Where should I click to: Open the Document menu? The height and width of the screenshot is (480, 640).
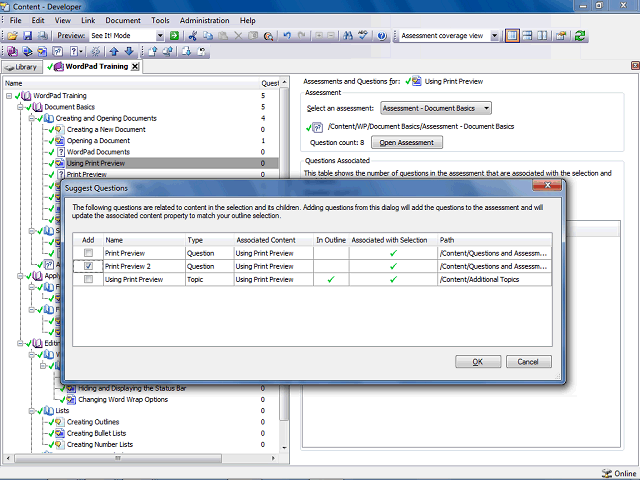[x=123, y=20]
